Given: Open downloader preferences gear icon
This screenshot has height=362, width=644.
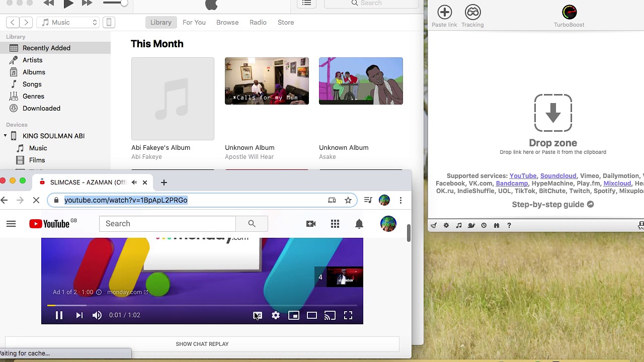Looking at the screenshot, I should pyautogui.click(x=446, y=225).
